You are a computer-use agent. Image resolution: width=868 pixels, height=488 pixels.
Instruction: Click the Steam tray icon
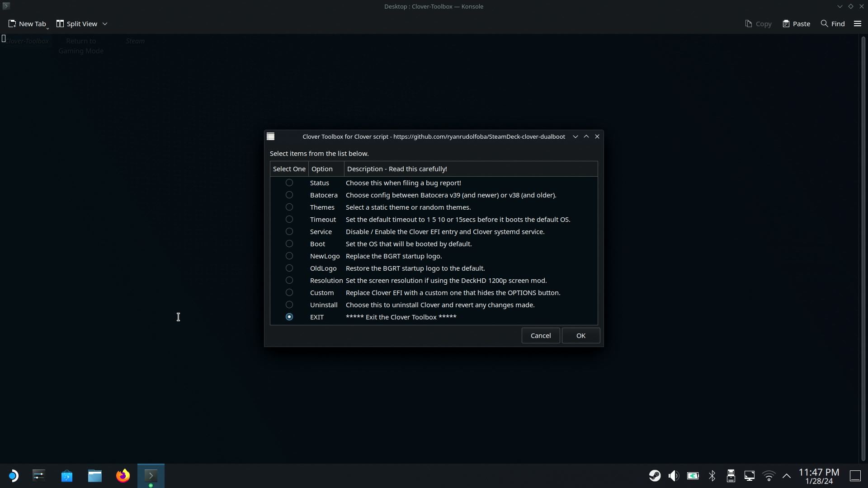pos(655,476)
